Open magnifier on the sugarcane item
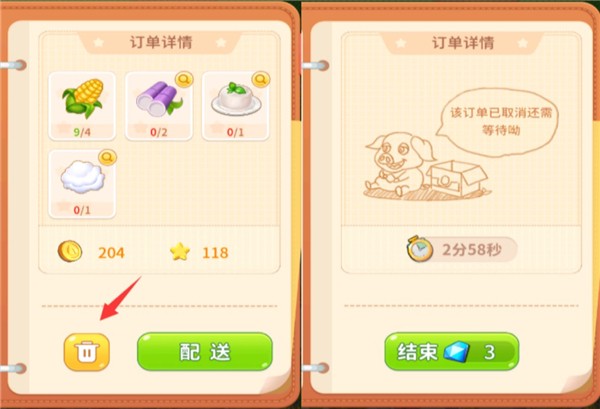600x409 pixels. (x=184, y=79)
